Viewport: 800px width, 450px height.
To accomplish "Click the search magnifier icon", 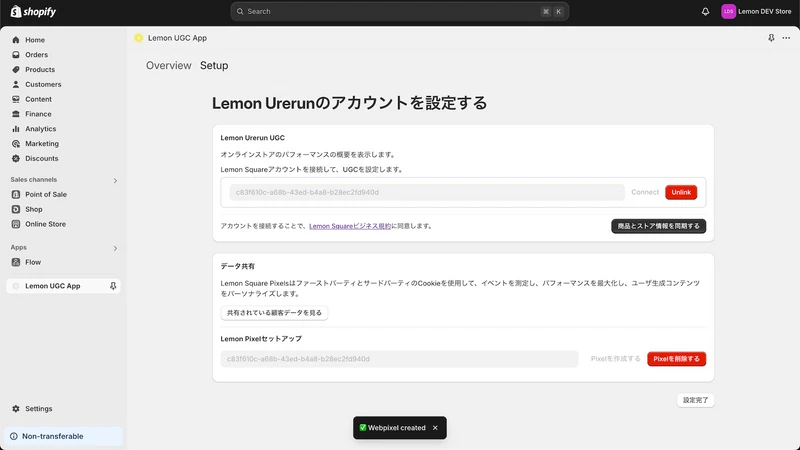I will point(240,11).
